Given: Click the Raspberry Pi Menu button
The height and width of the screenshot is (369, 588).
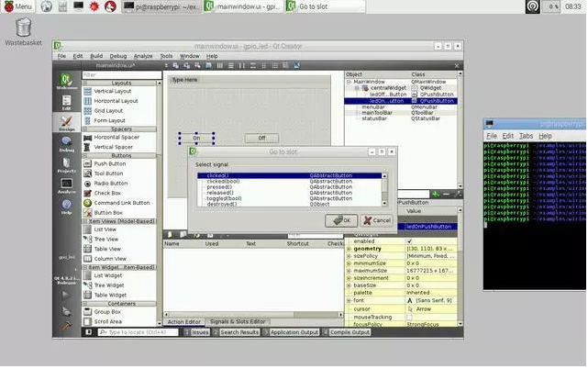Looking at the screenshot, I should 18,6.
